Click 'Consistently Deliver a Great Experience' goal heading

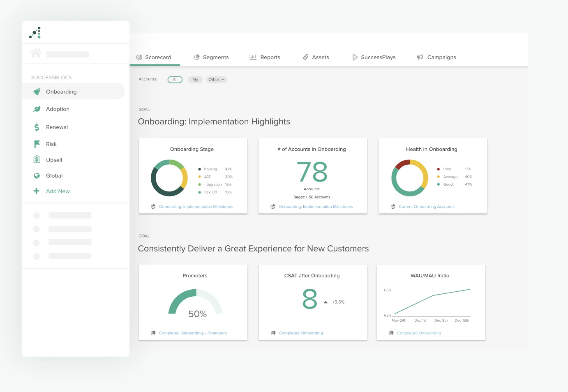(x=253, y=249)
